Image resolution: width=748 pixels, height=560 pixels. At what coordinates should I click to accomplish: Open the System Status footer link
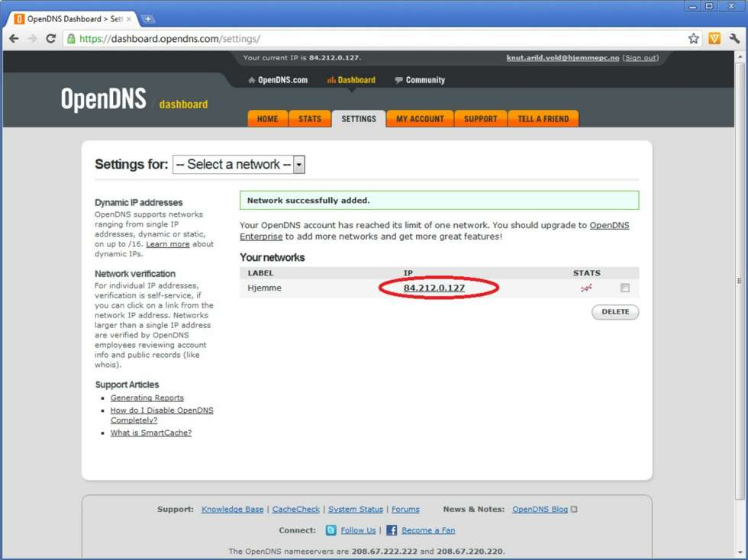click(356, 510)
